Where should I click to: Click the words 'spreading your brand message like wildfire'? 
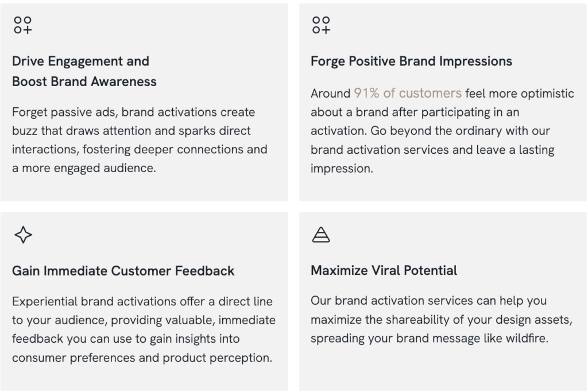click(x=430, y=339)
